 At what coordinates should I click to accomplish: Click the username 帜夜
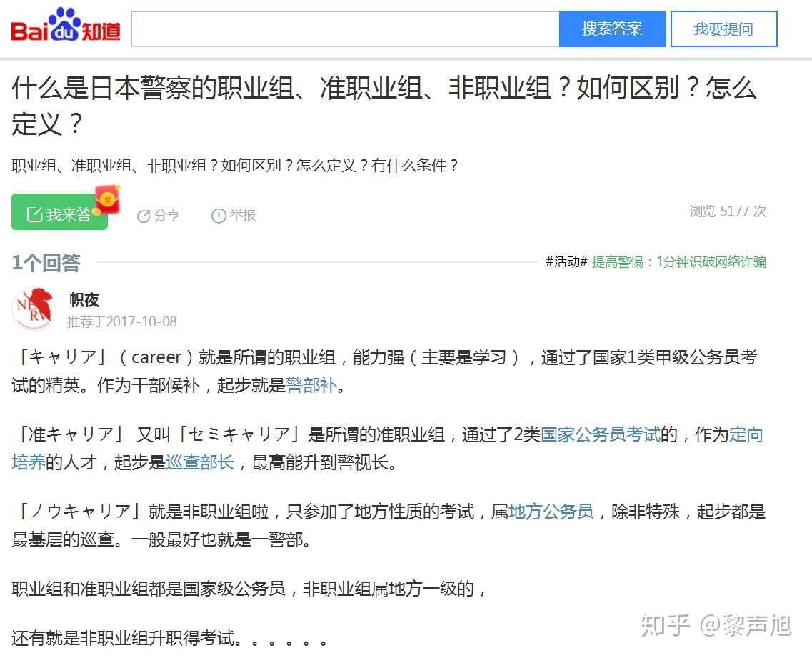click(84, 300)
